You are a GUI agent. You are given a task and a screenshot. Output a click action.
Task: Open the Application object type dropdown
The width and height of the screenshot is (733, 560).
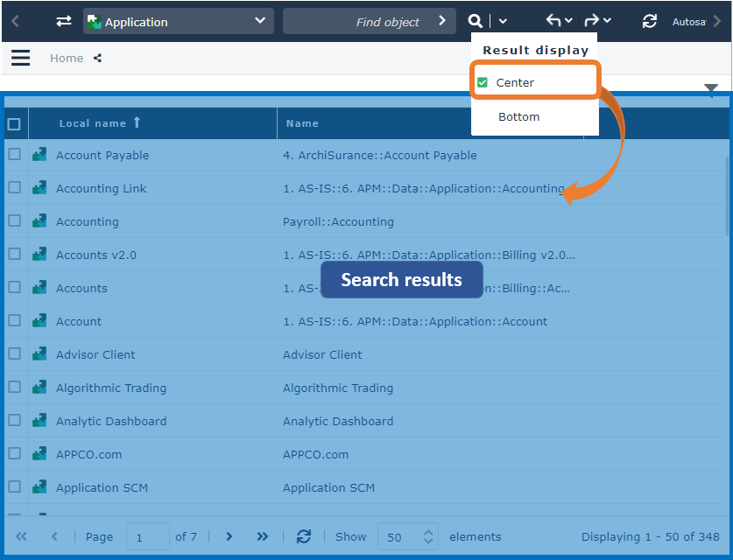pyautogui.click(x=179, y=21)
